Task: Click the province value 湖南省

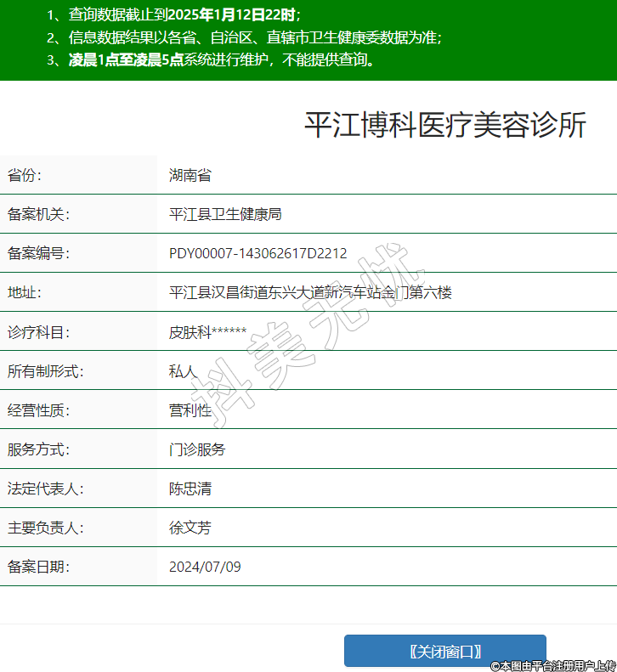Action: [x=190, y=176]
